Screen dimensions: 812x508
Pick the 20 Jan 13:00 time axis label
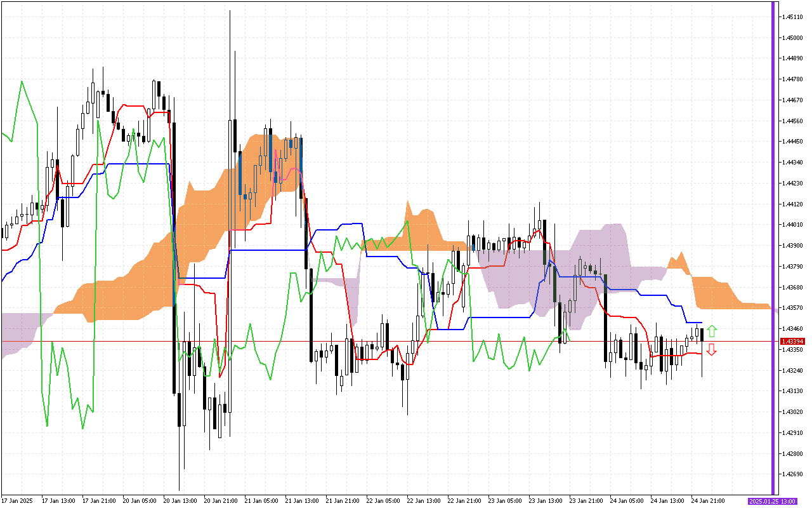(x=180, y=501)
